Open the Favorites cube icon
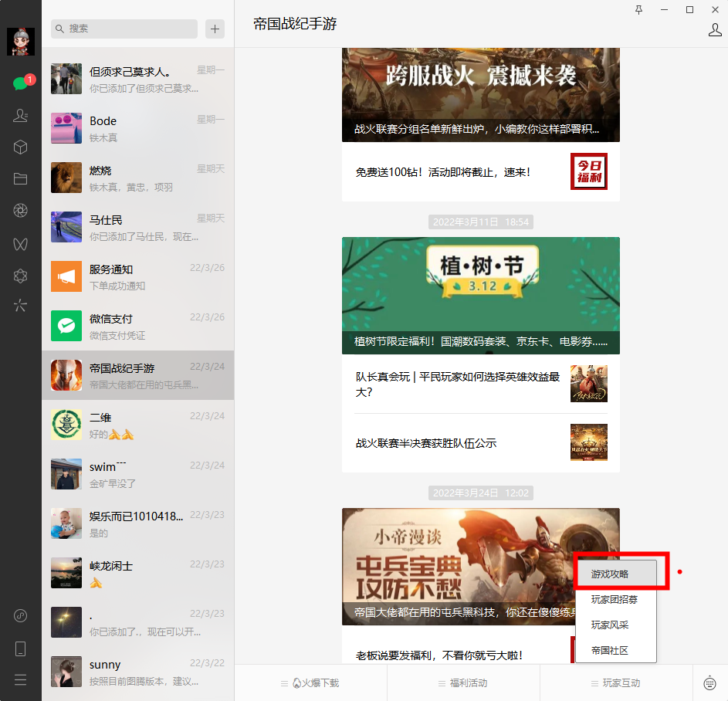This screenshot has height=701, width=728. [x=20, y=147]
